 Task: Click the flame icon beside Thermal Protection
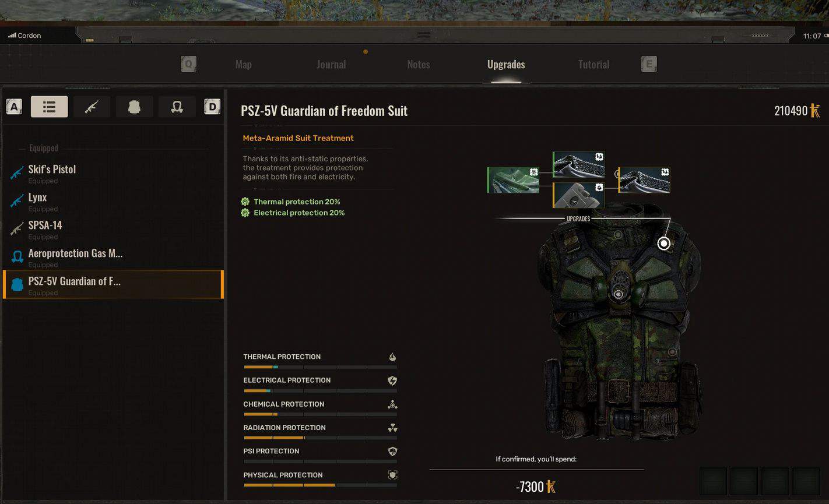click(x=392, y=356)
